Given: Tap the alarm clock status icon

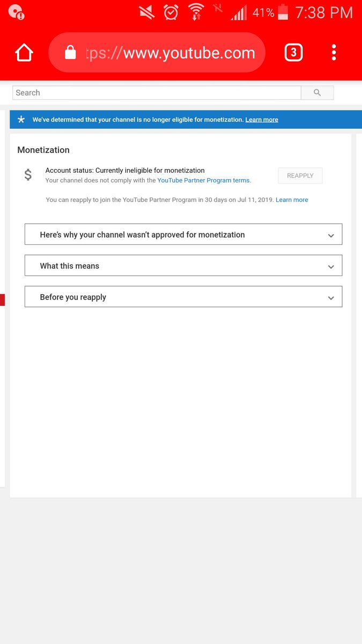Looking at the screenshot, I should tap(171, 12).
